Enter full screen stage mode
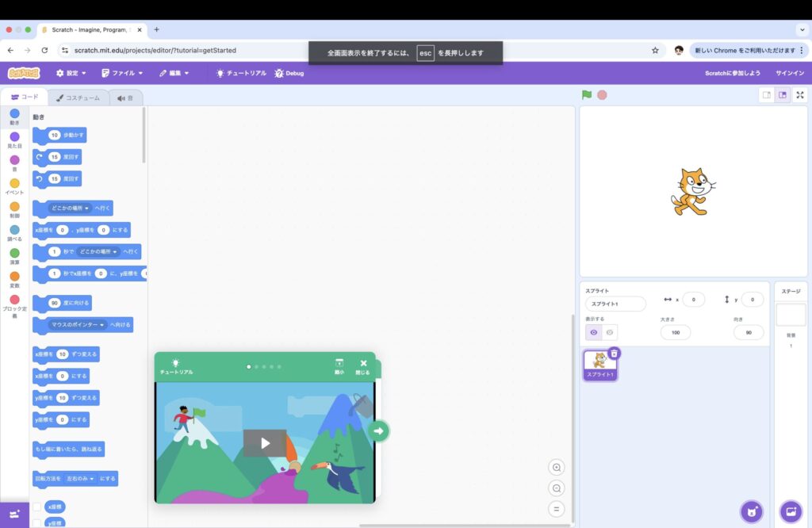The height and width of the screenshot is (528, 812). [x=800, y=94]
